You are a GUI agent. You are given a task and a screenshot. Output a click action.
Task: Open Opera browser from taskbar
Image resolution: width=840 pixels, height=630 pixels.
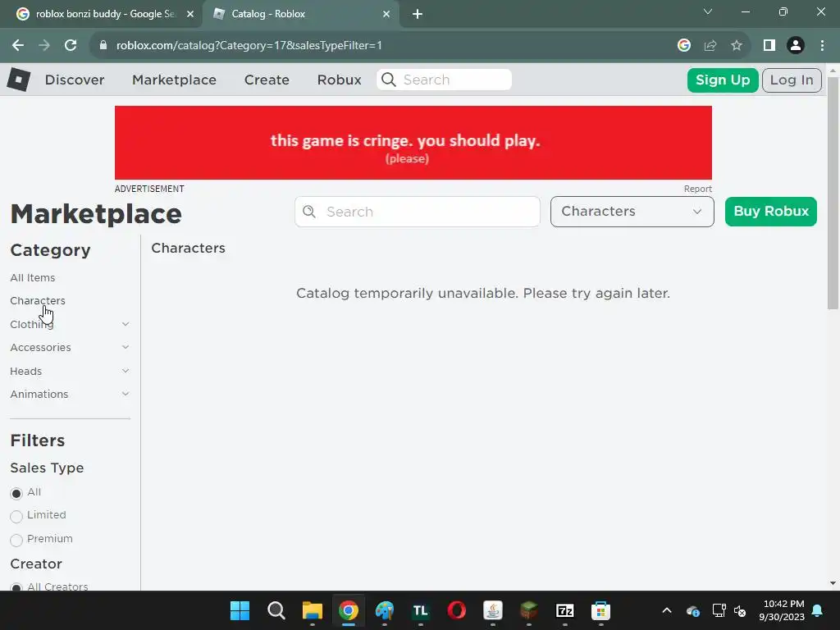pos(456,610)
